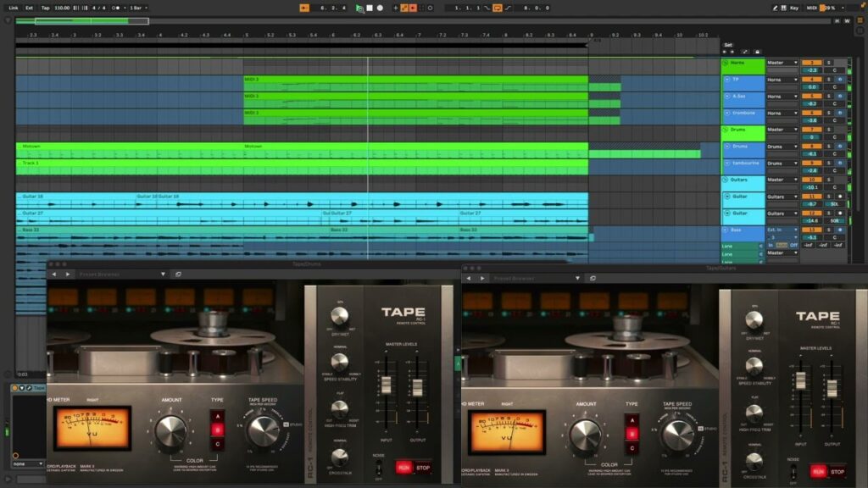Click the Tap tempo button

pyautogui.click(x=44, y=8)
